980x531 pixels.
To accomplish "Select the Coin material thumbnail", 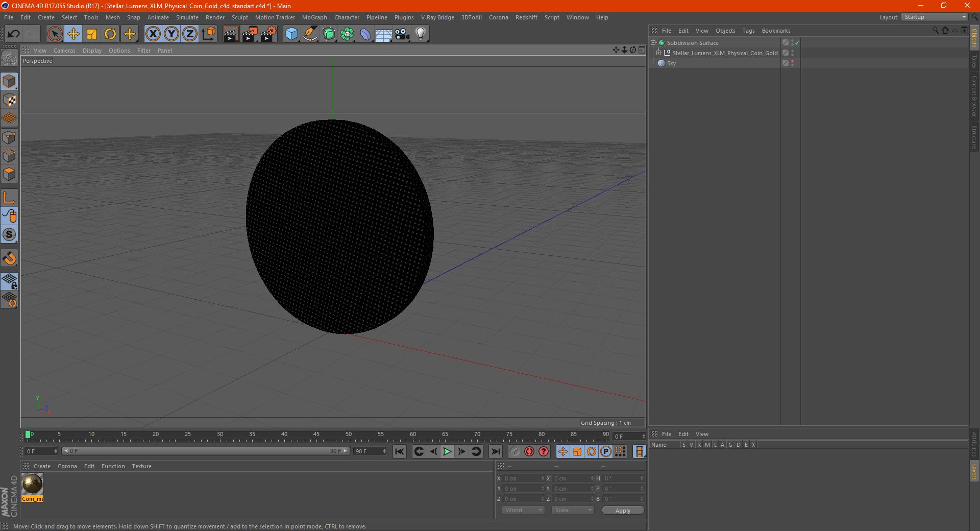I will (x=32, y=484).
